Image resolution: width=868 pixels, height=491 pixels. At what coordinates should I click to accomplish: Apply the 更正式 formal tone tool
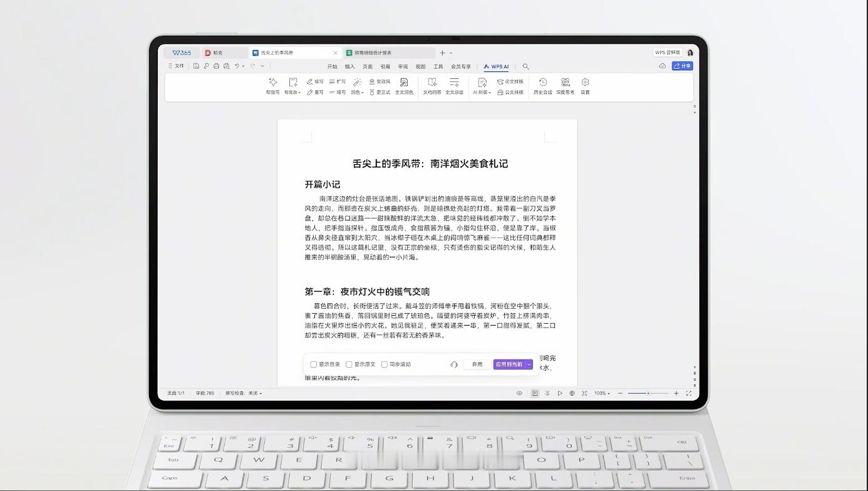[380, 92]
